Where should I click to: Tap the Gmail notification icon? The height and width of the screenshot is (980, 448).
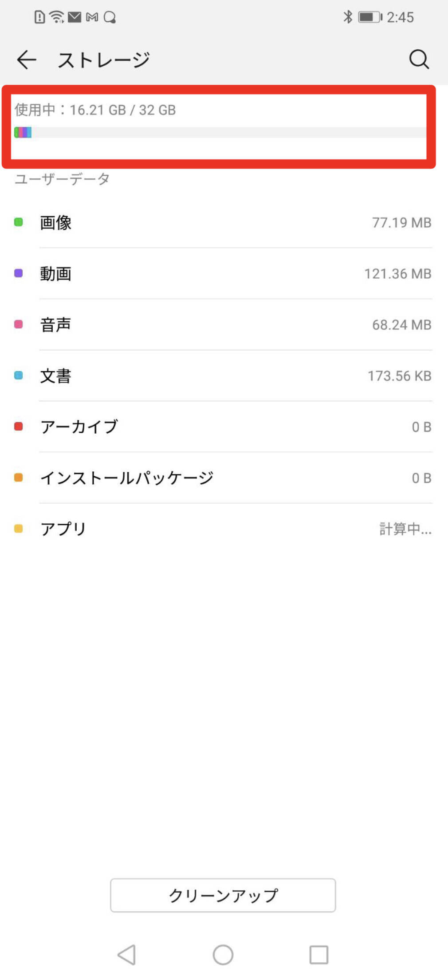[x=92, y=17]
